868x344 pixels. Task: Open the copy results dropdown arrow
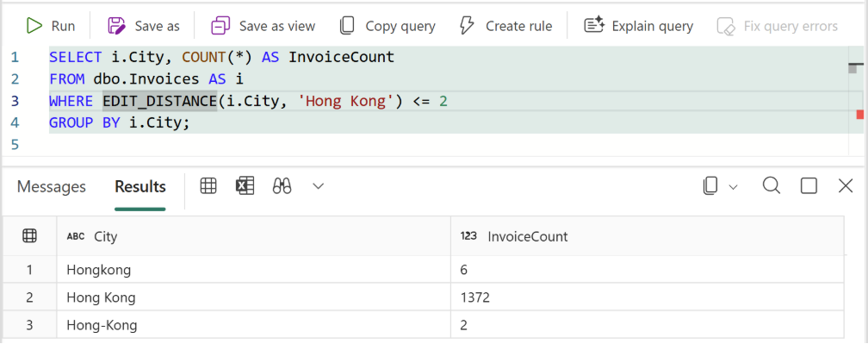pyautogui.click(x=734, y=187)
